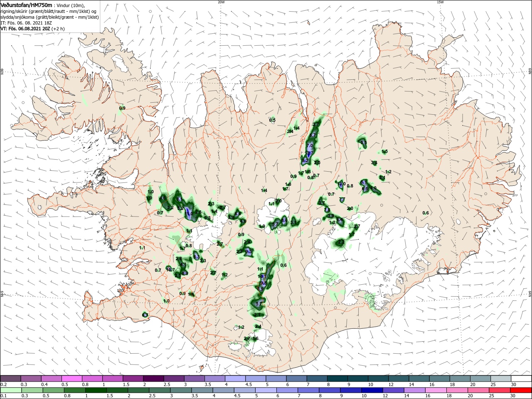532x399 pixels.
Task: Select the light grey 25 mm snow legend swatch
Action: pyautogui.click(x=501, y=379)
